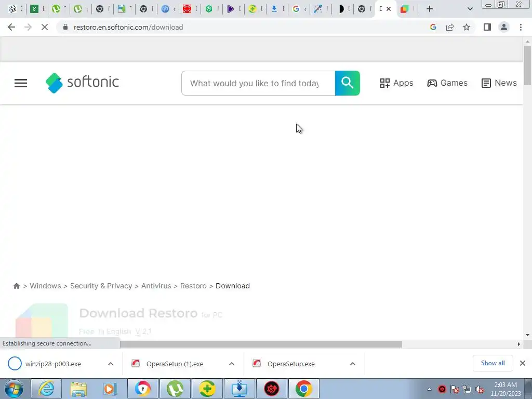This screenshot has height=399, width=532.
Task: Open Chrome from the taskbar
Action: (303, 389)
